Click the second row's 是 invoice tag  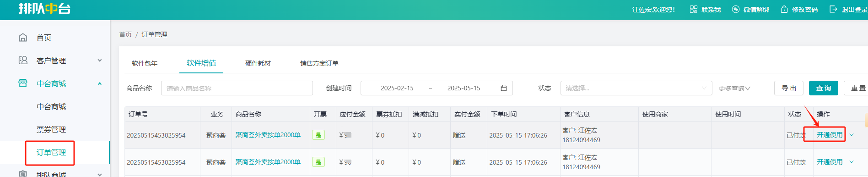[x=318, y=162]
